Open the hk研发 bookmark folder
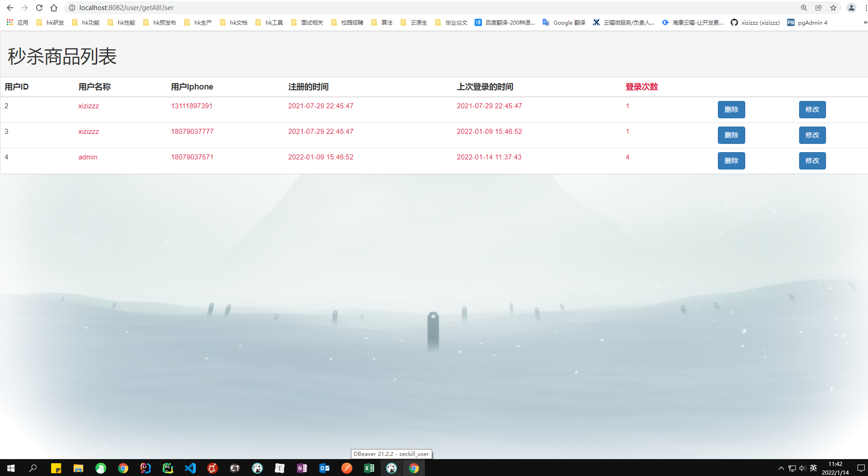The width and height of the screenshot is (868, 476). click(50, 22)
